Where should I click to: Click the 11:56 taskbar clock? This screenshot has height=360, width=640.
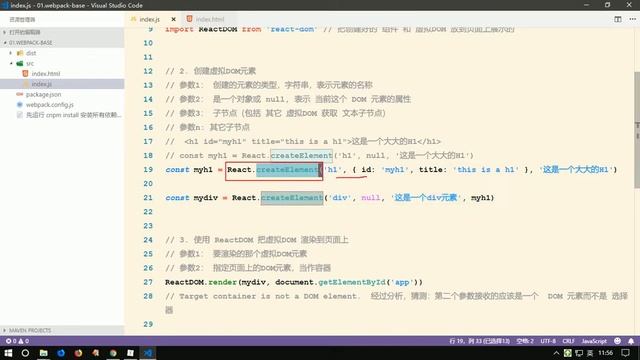(606, 353)
